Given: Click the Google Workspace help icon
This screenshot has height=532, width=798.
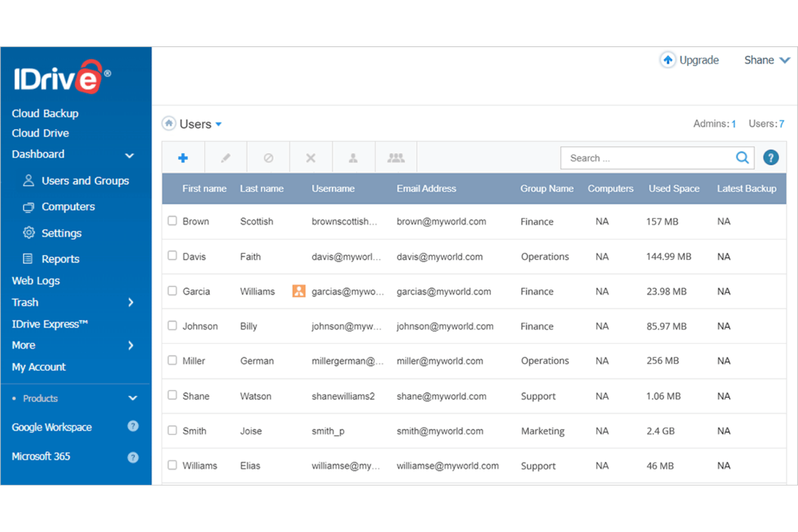Looking at the screenshot, I should tap(133, 426).
